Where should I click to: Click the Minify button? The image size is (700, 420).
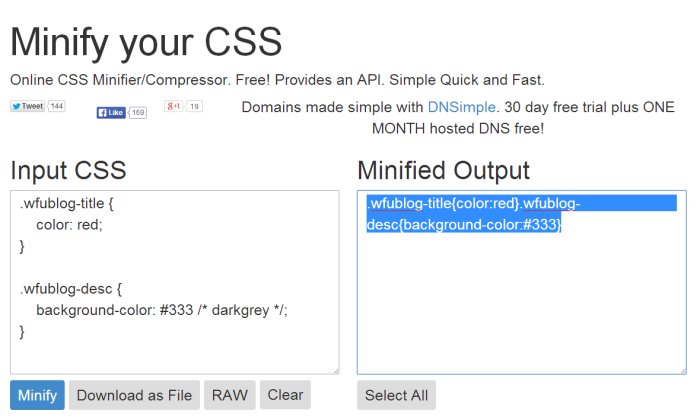pos(38,395)
